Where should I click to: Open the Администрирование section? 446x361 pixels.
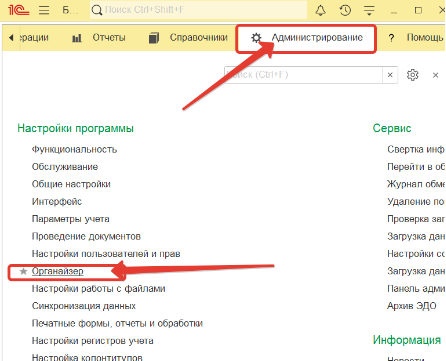(x=317, y=37)
